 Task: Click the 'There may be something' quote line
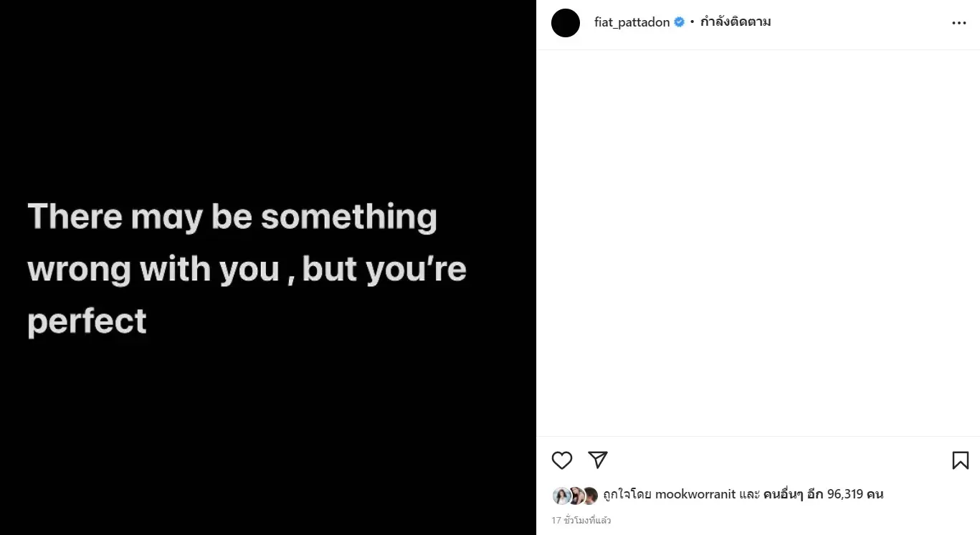point(232,217)
